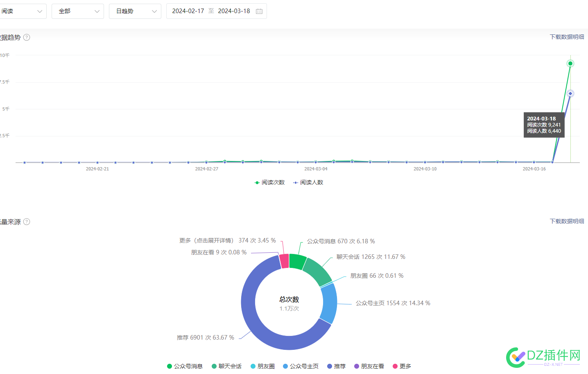
Task: Toggle 公众号消息 in the pie legend
Action: pos(185,366)
